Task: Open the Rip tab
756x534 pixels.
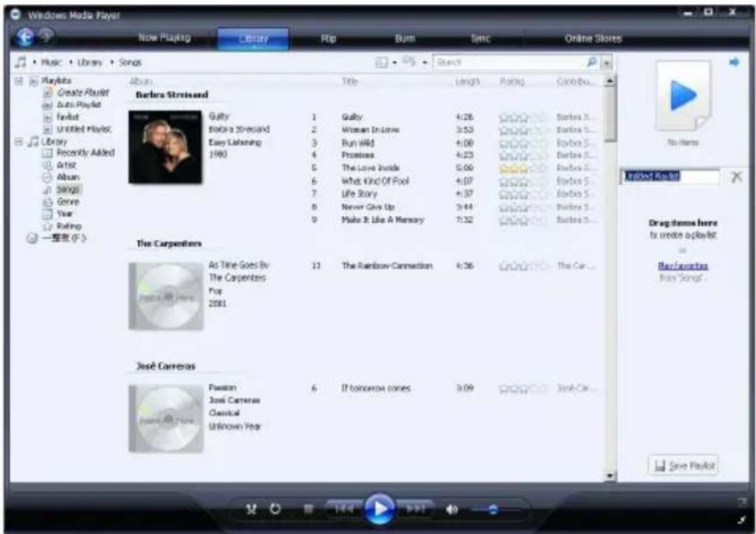Action: tap(328, 39)
